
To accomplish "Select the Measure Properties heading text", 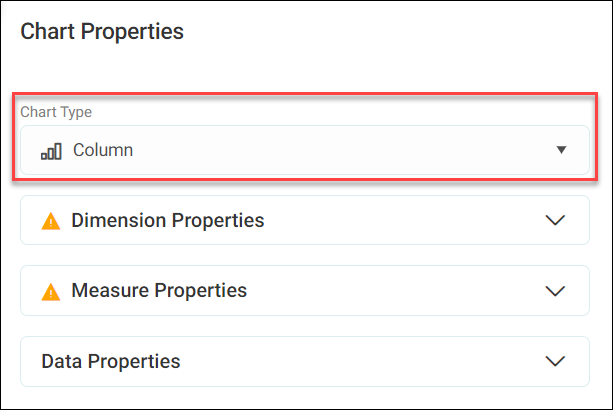I will (159, 290).
